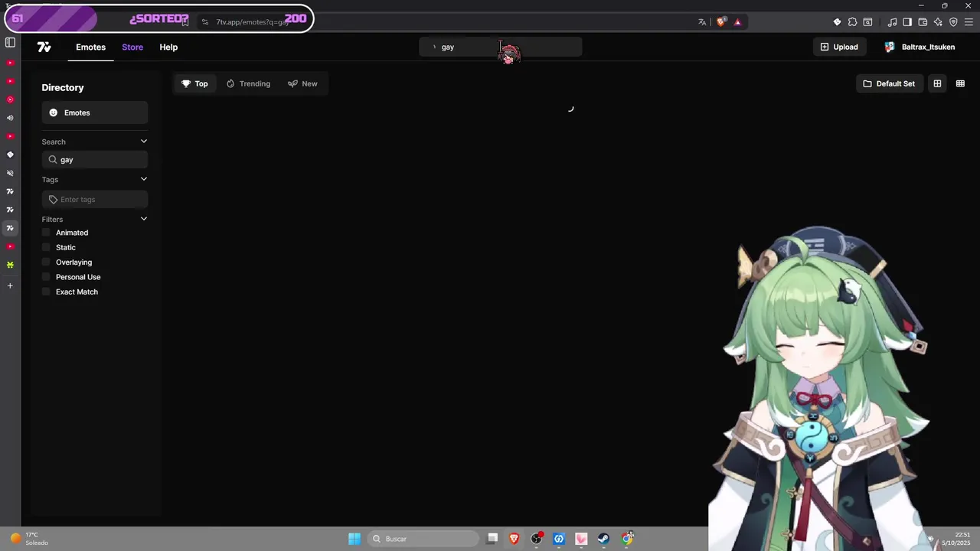The width and height of the screenshot is (980, 551).
Task: Enable the Overlaying filter checkbox
Action: point(46,262)
